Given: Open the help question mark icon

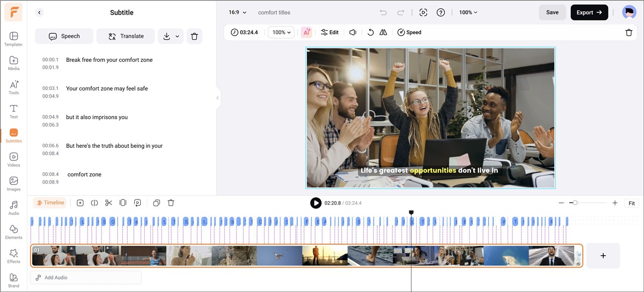Looking at the screenshot, I should point(441,13).
